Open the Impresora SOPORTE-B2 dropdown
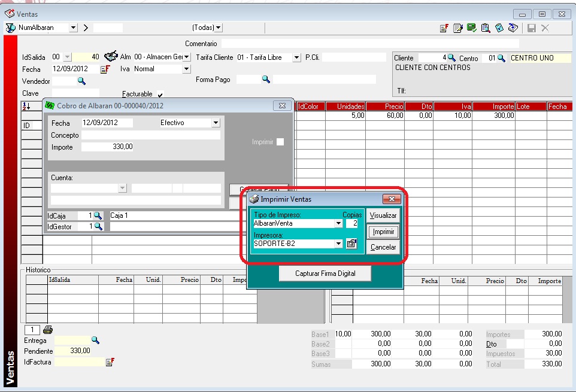 [x=338, y=244]
